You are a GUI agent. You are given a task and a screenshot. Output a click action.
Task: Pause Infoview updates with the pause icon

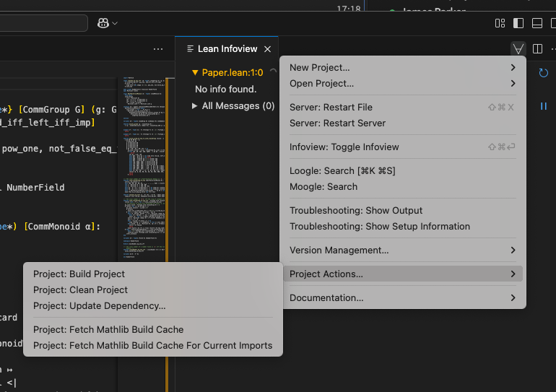[x=543, y=106]
